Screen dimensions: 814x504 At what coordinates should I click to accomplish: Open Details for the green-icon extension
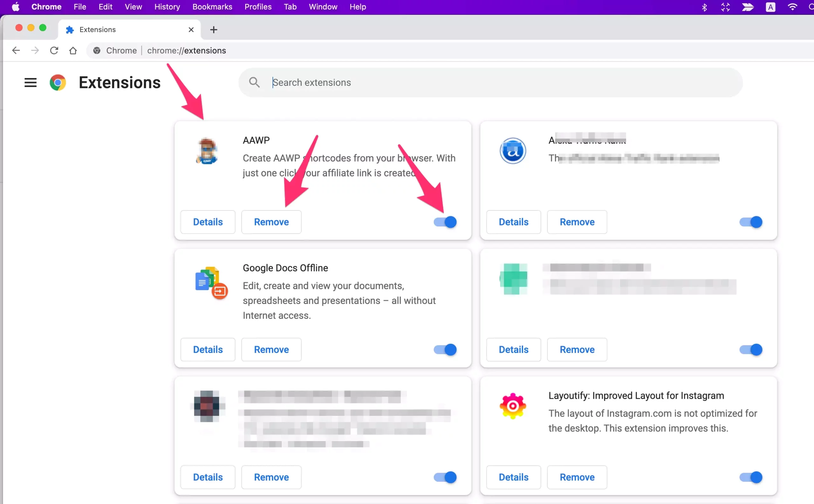(513, 350)
